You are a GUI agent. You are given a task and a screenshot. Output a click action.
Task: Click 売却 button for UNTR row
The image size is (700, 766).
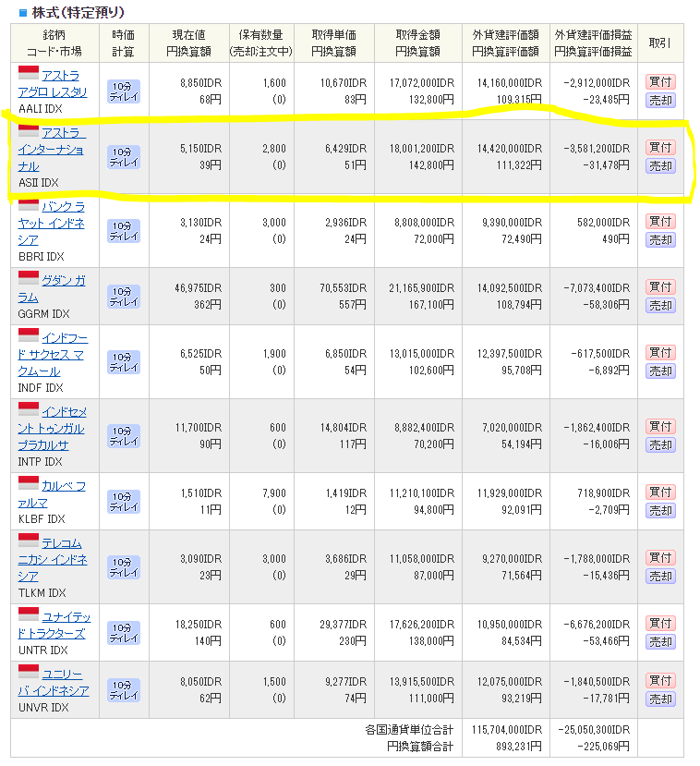click(x=660, y=642)
